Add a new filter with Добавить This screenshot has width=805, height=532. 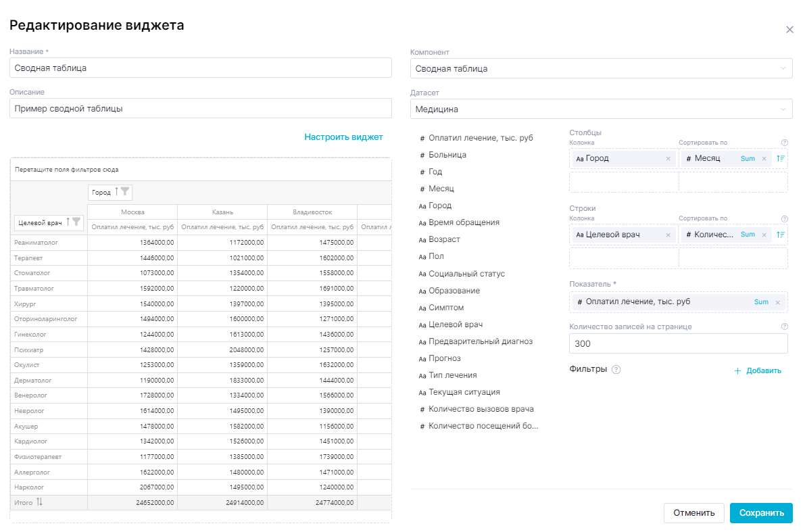coord(758,370)
